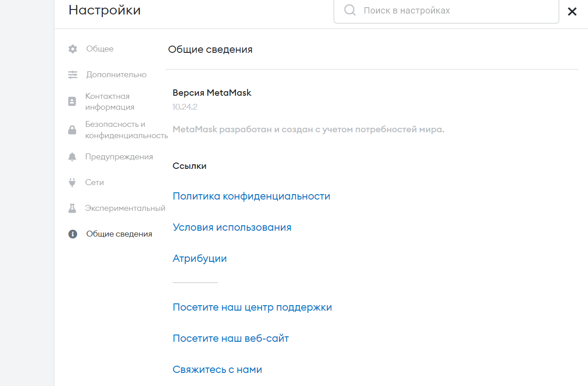Click the flask icon for Экспериментальный
The height and width of the screenshot is (386, 588).
point(72,208)
